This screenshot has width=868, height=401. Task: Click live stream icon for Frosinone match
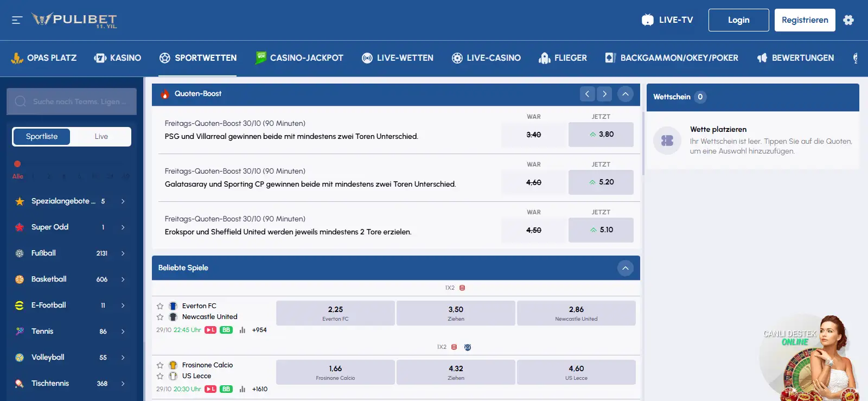click(x=210, y=389)
